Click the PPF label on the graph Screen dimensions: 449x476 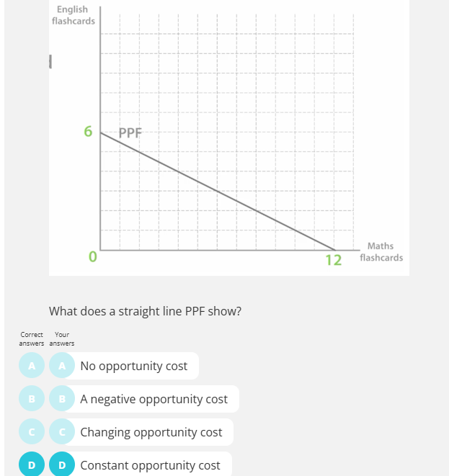tap(130, 133)
